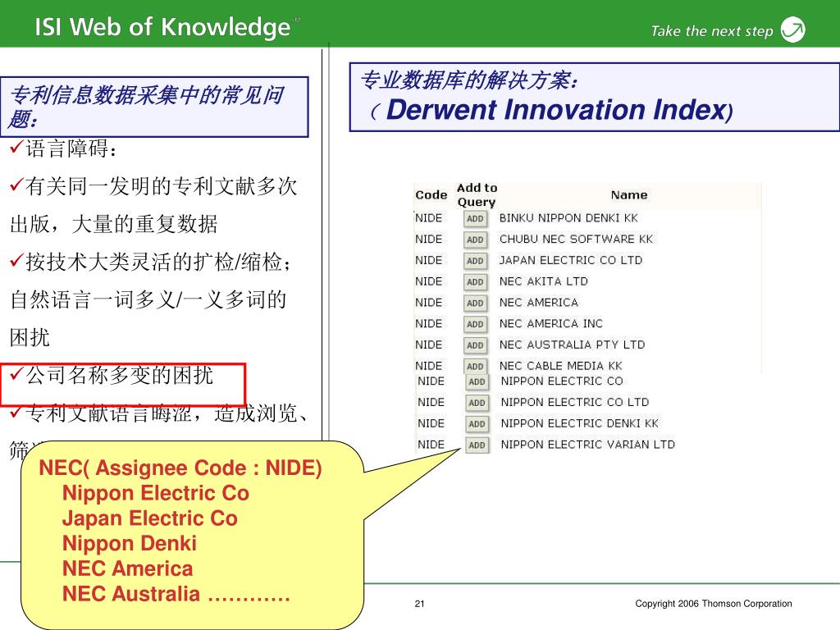Click ADD button for JAPAN ELECTRIC CO LTD

pyautogui.click(x=475, y=261)
